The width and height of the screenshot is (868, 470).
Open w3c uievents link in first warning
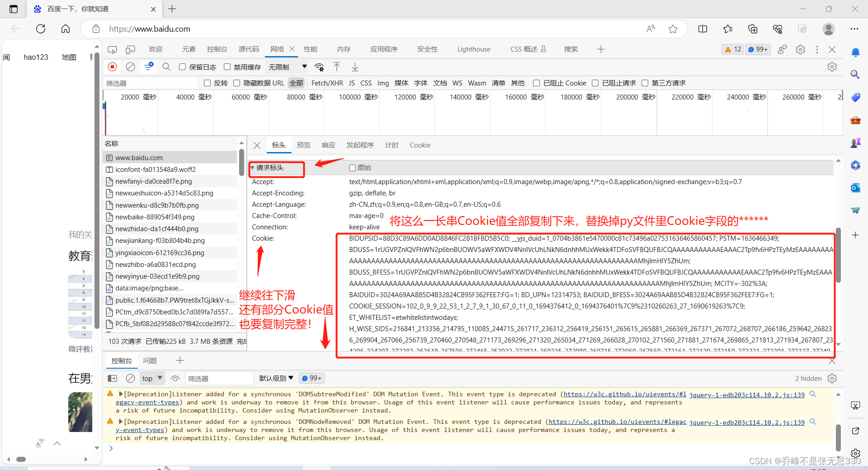(x=625, y=394)
